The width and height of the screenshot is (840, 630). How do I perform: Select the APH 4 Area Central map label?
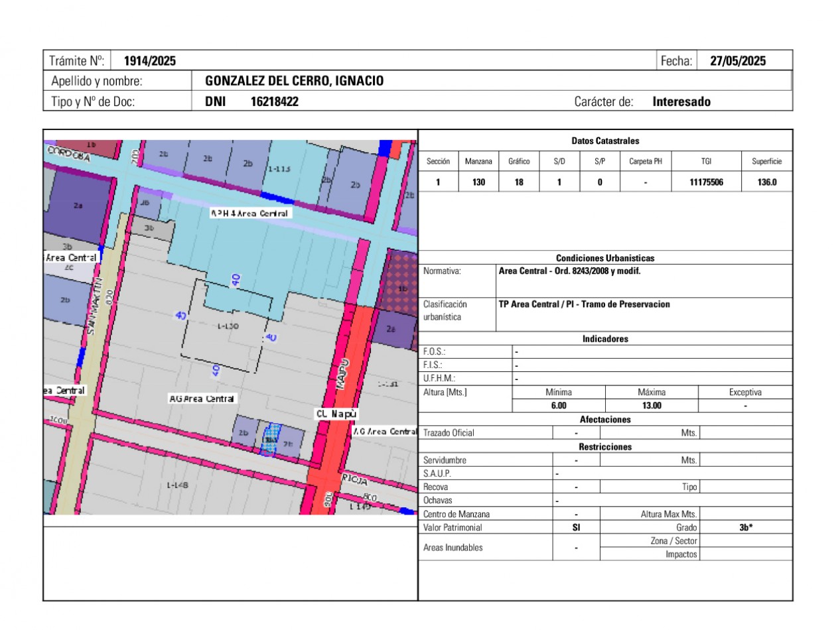(249, 213)
